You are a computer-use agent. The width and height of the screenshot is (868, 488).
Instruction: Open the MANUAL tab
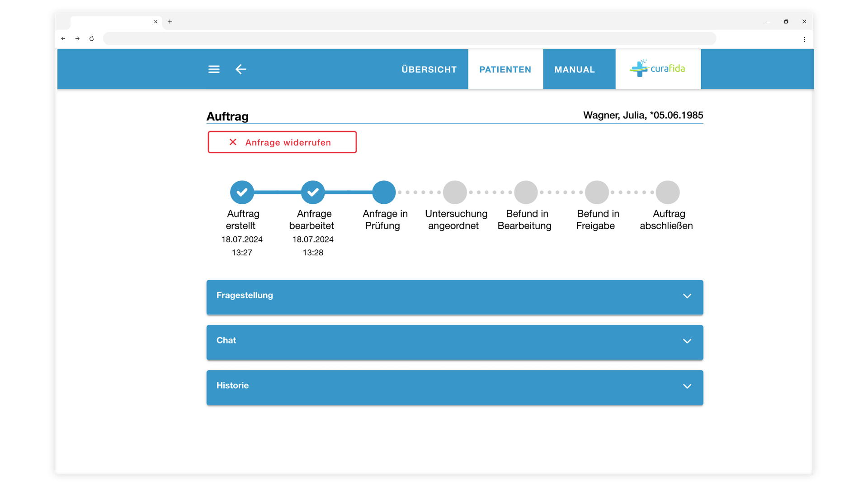(575, 69)
